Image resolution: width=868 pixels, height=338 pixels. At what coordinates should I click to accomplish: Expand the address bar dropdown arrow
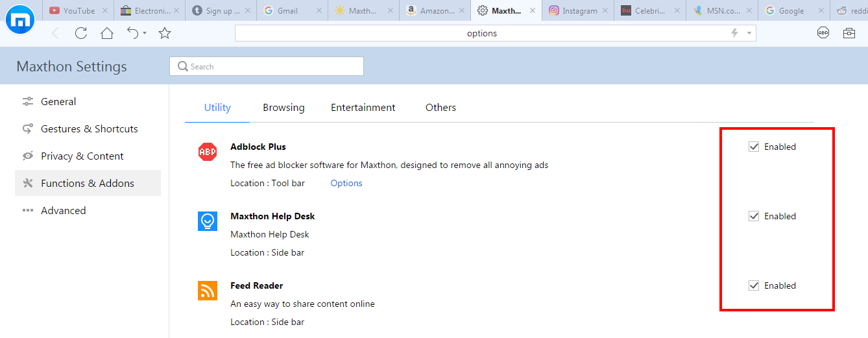[749, 33]
